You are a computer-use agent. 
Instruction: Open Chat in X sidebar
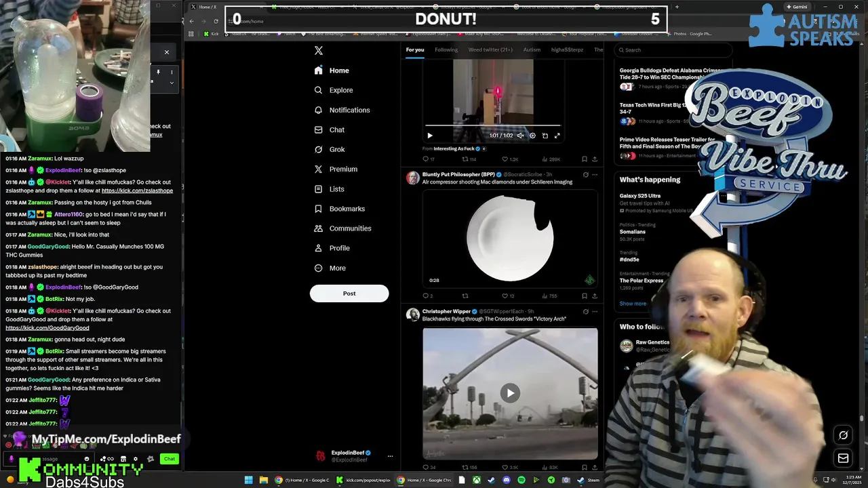point(330,129)
